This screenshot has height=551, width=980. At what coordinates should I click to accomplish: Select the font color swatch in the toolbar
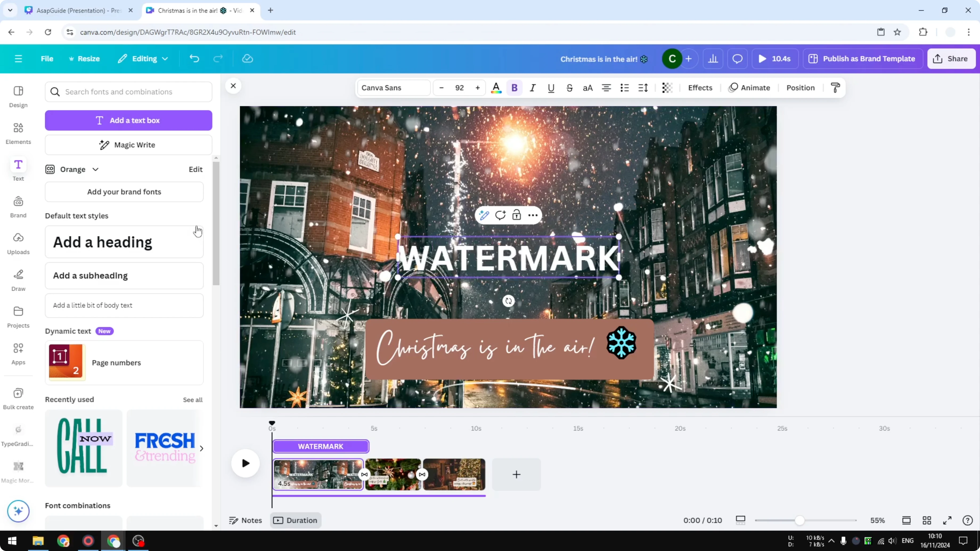coord(496,88)
